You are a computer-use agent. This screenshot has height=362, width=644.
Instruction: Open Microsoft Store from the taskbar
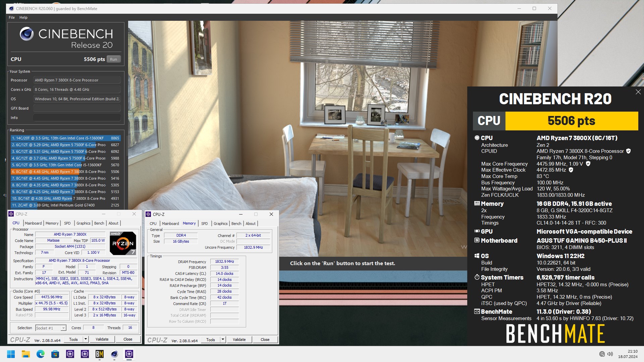[x=55, y=354]
